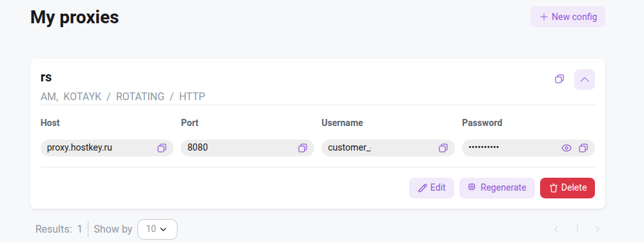Copy the Port value 8080
The image size is (644, 243).
pos(303,148)
